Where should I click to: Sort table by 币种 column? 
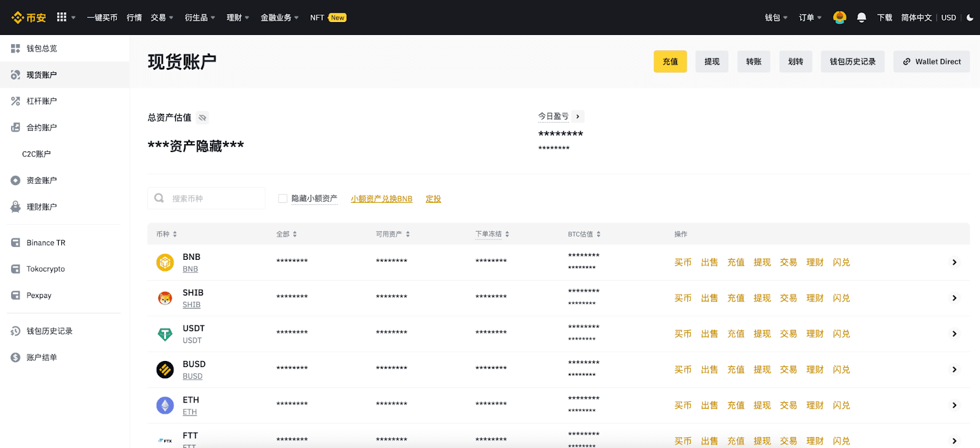click(167, 234)
